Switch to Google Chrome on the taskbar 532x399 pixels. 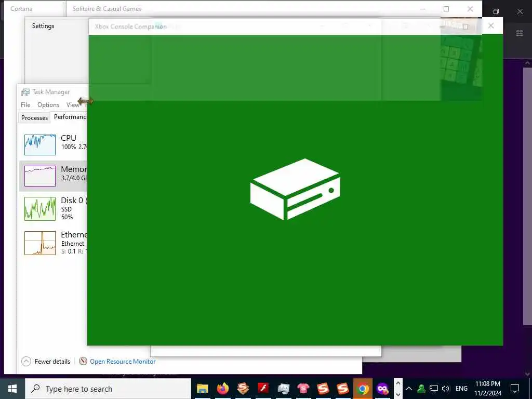(x=362, y=389)
